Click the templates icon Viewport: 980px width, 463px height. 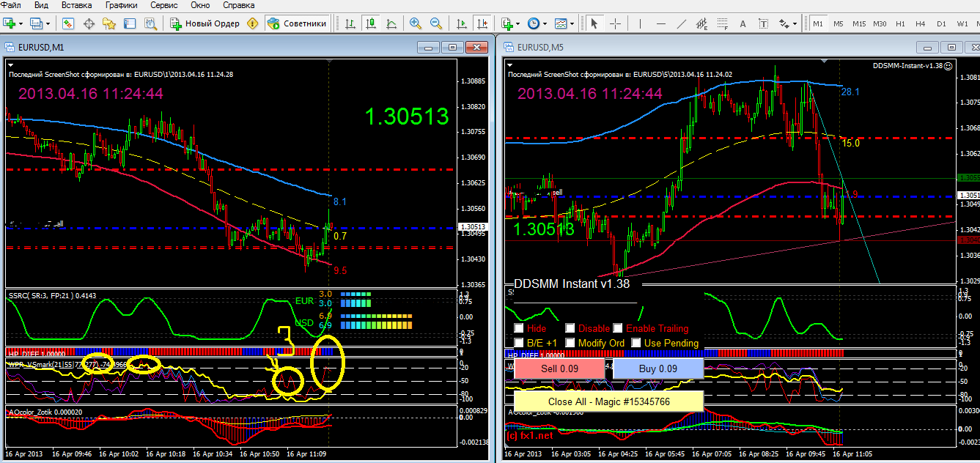tap(561, 23)
